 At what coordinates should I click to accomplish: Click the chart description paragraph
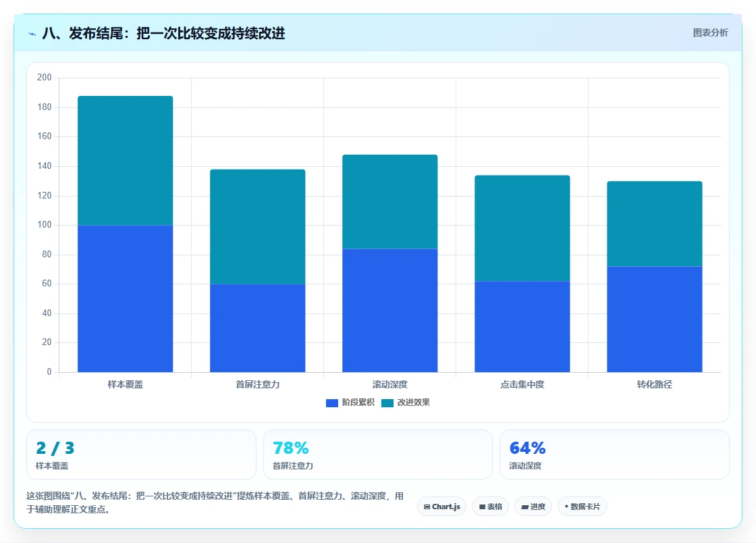pyautogui.click(x=215, y=503)
